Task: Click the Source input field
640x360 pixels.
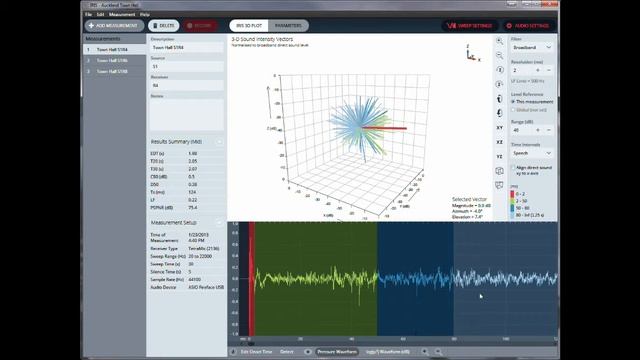Action: pos(187,67)
